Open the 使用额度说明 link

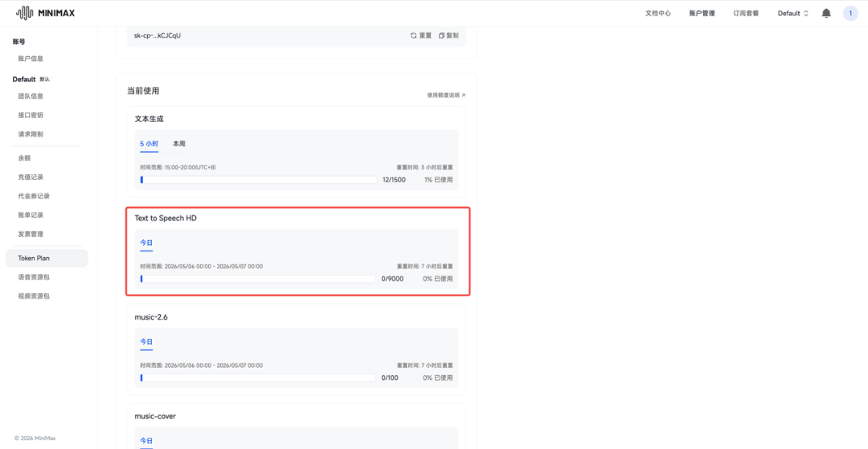(446, 95)
